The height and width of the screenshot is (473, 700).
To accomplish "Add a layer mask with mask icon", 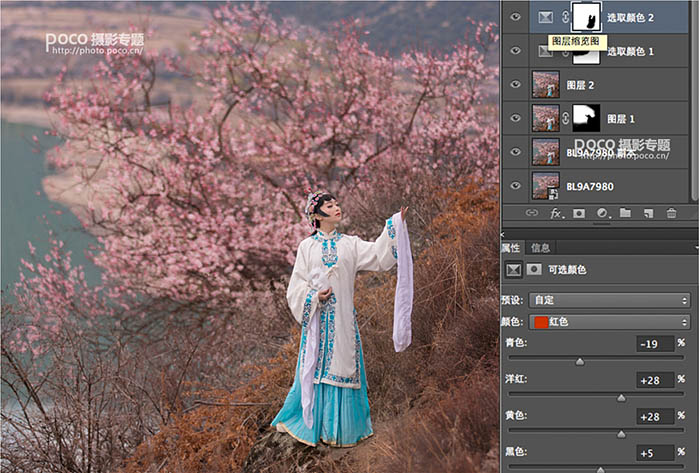I will tap(579, 213).
